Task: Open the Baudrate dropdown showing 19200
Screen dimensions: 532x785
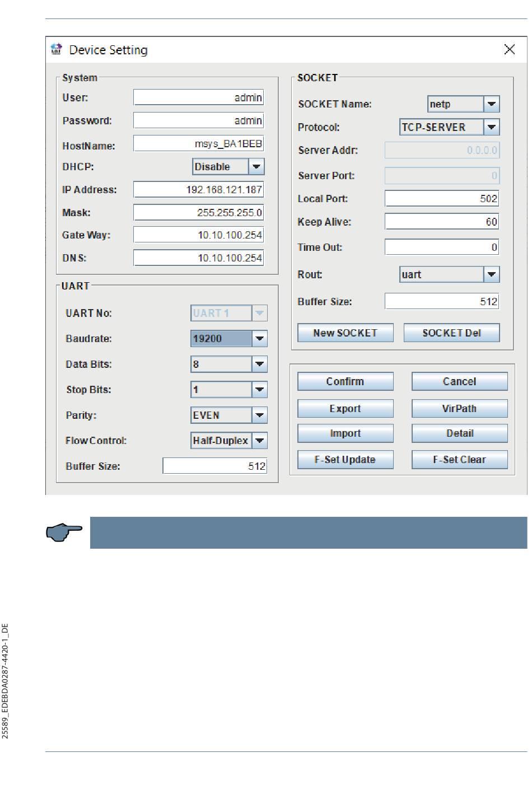Action: coord(228,338)
